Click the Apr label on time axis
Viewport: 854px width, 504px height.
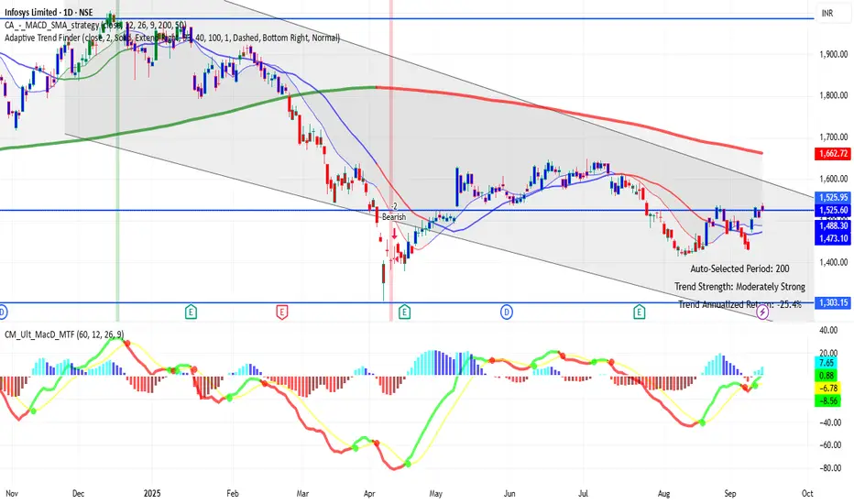[x=369, y=494]
